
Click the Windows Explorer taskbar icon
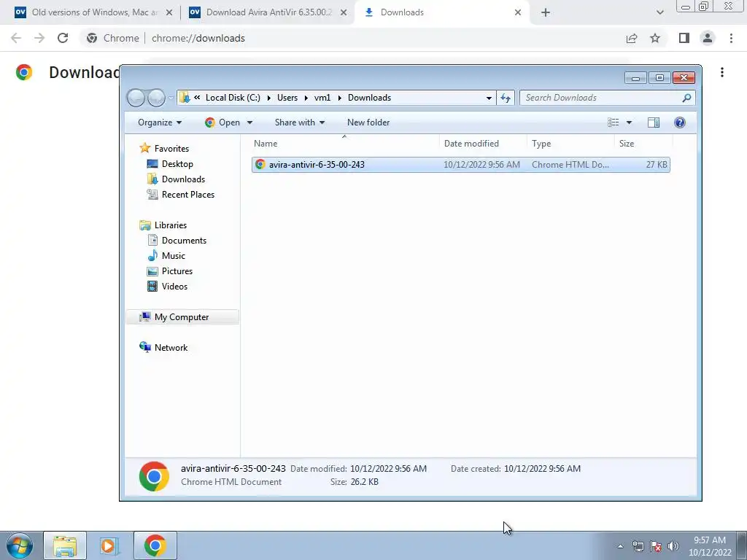65,545
